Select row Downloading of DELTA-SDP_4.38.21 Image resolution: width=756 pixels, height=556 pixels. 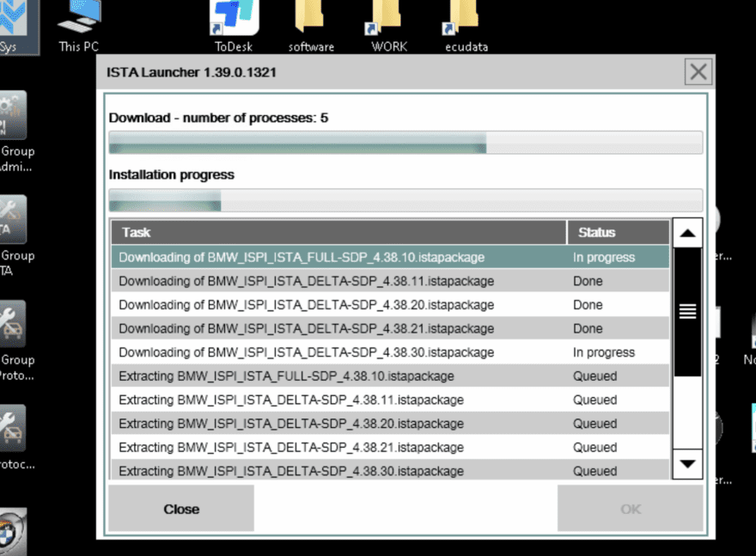(391, 328)
